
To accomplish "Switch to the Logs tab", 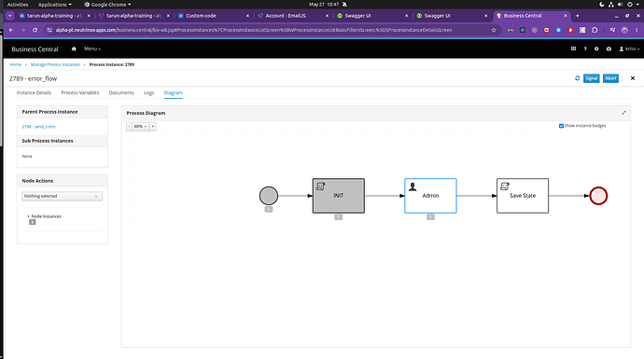I will (148, 92).
